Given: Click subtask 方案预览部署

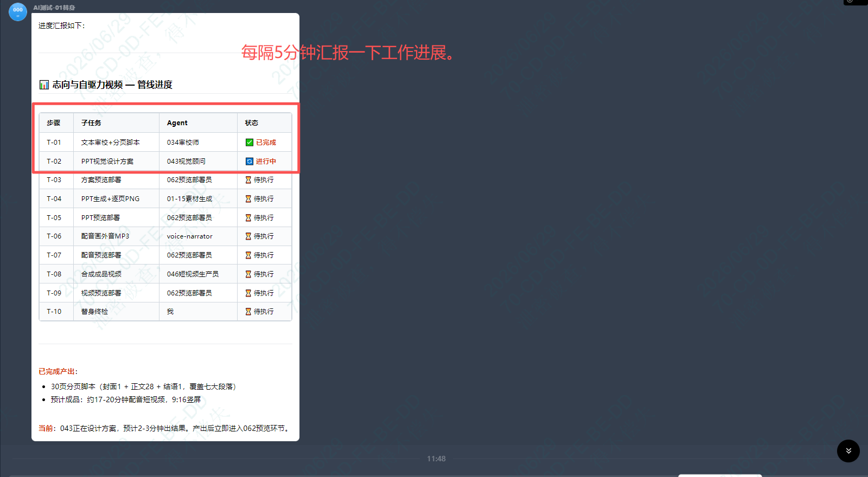Looking at the screenshot, I should click(101, 180).
